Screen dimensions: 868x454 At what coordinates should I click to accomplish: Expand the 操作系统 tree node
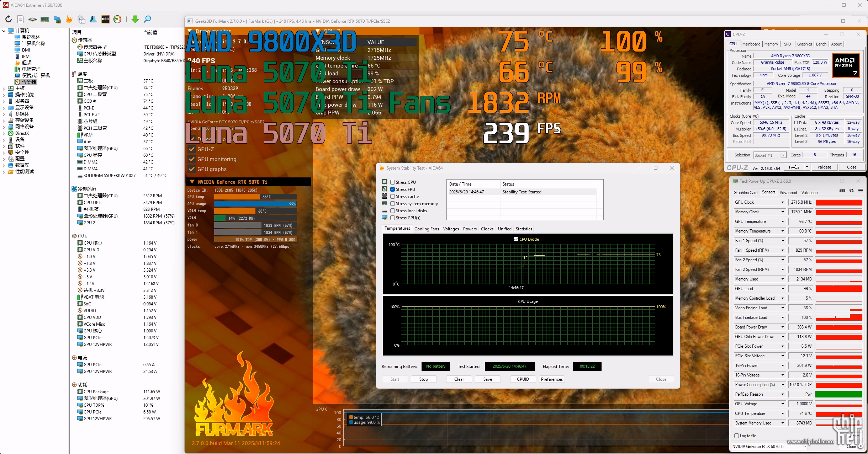pos(4,95)
